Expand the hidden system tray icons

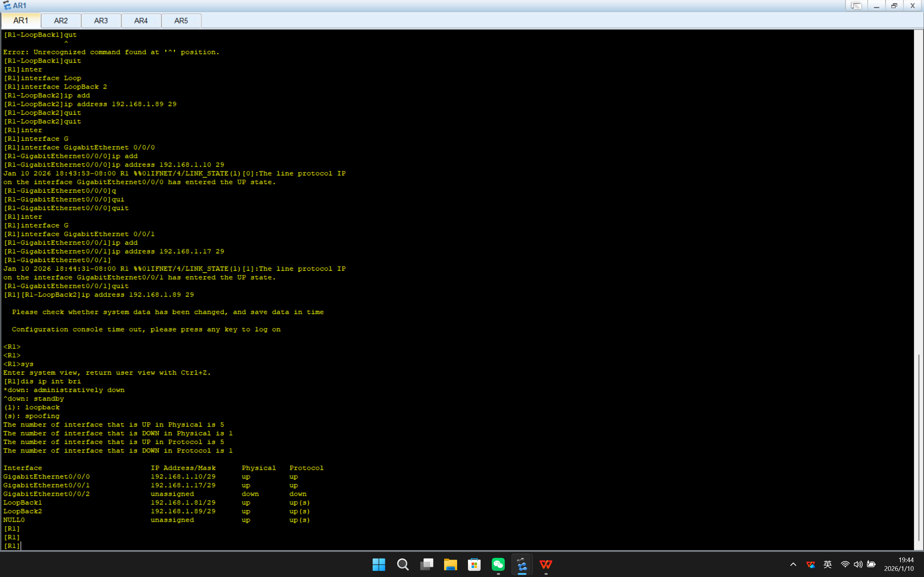coord(793,564)
